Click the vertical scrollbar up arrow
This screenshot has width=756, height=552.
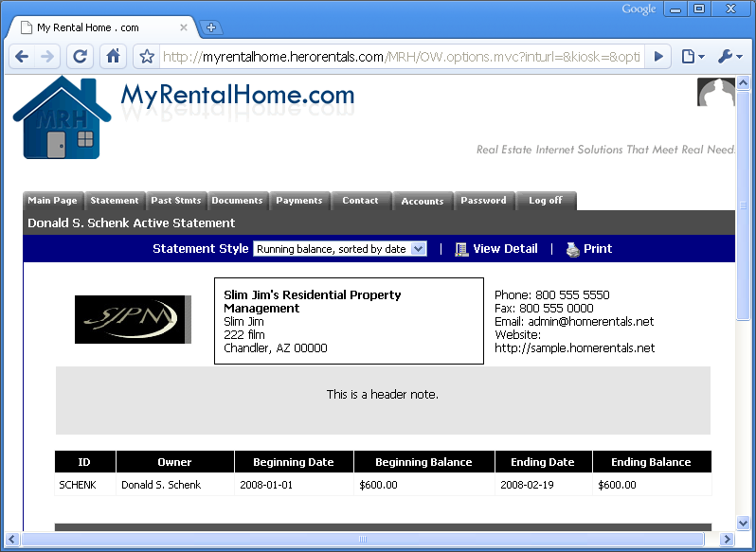coord(743,83)
